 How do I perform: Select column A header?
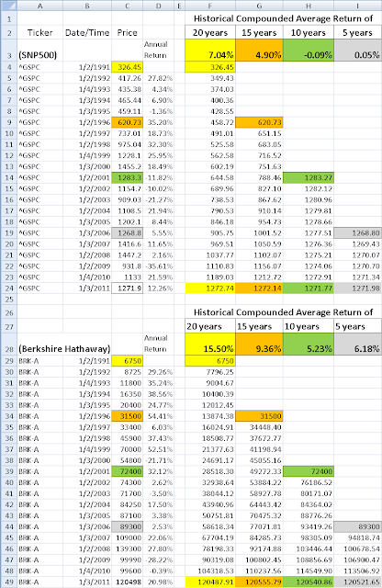[x=39, y=6]
